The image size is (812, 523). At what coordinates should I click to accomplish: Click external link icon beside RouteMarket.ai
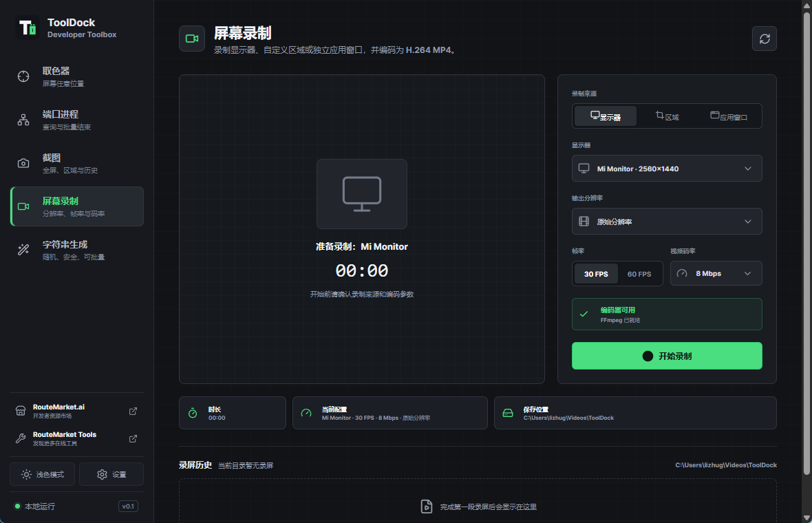tap(133, 411)
